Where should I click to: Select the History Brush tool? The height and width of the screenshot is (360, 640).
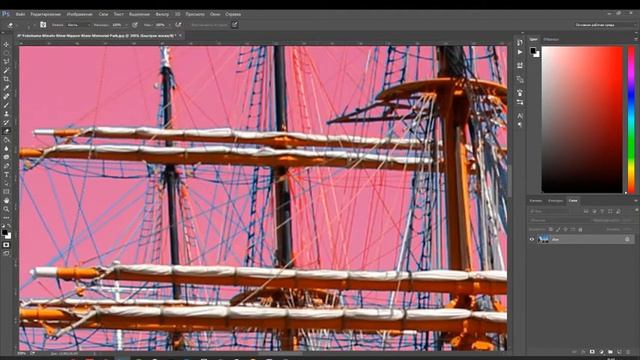6,122
